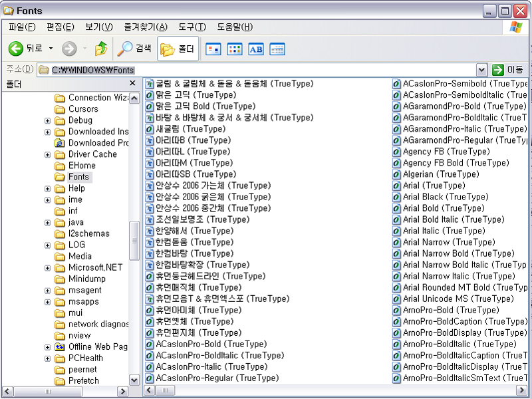Image resolution: width=532 pixels, height=399 pixels.
Task: Expand the LOG folder node
Action: coord(47,245)
